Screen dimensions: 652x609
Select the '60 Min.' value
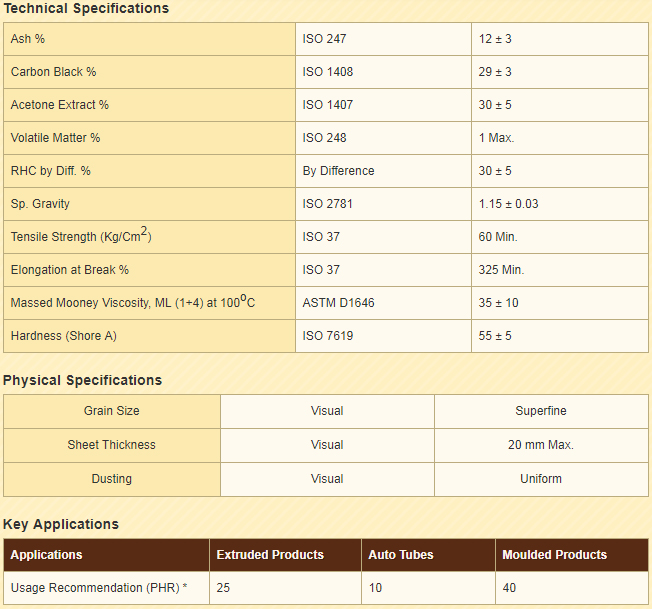click(498, 237)
